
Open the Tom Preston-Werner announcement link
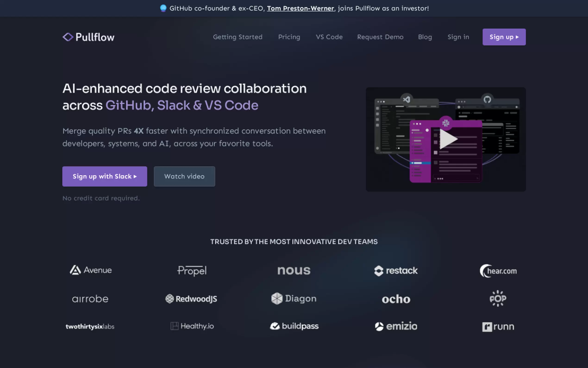[300, 9]
